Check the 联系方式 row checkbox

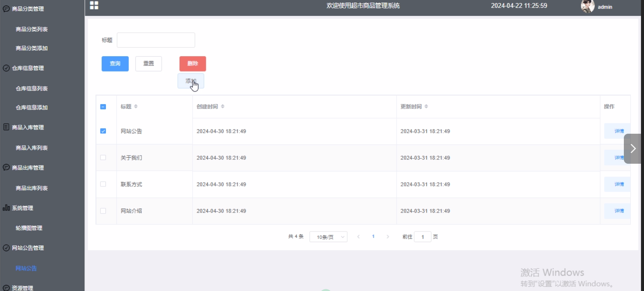pyautogui.click(x=103, y=184)
